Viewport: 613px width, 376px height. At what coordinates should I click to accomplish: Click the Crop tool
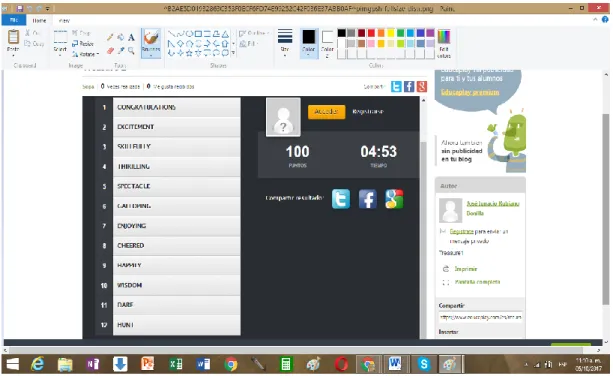[x=81, y=33]
